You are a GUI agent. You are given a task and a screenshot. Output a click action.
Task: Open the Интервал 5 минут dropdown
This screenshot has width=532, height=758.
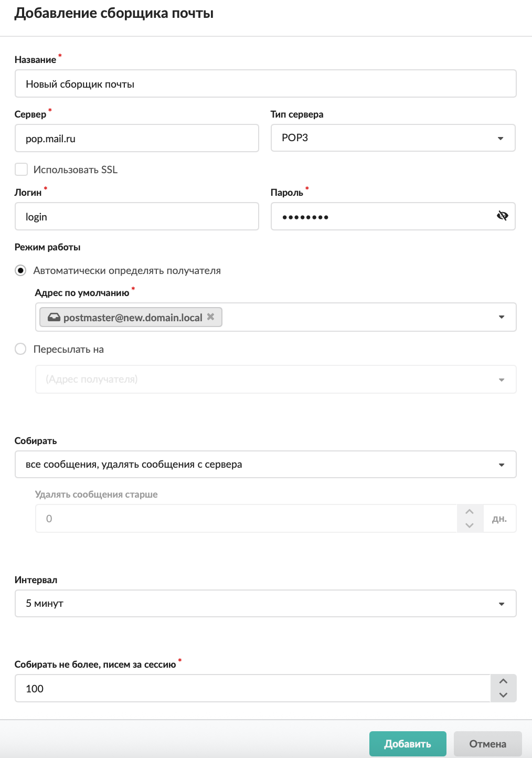click(265, 604)
